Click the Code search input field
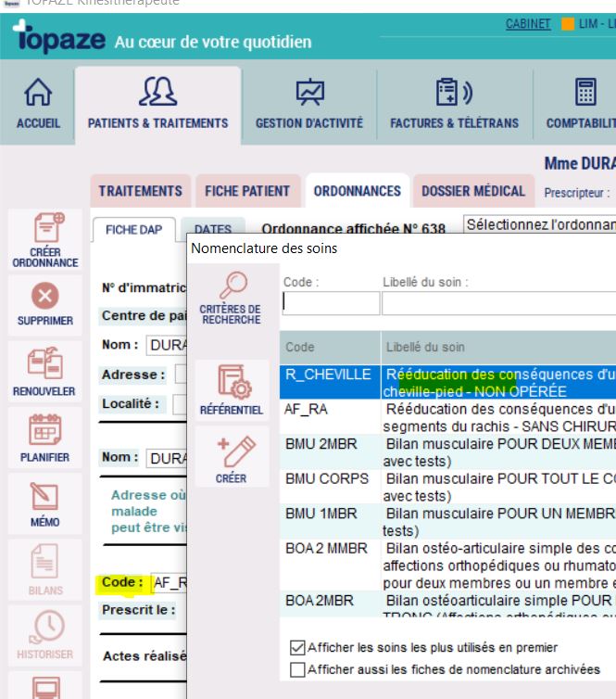 click(x=331, y=303)
